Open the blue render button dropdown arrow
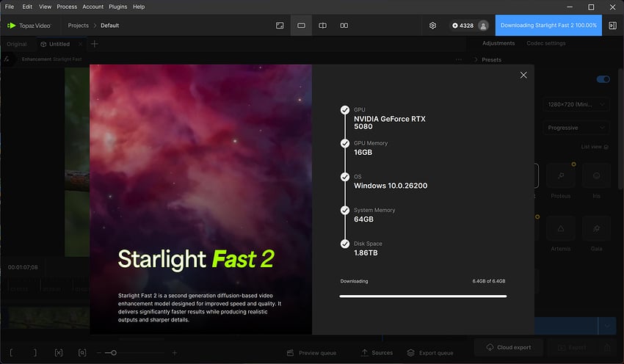 coord(607,326)
